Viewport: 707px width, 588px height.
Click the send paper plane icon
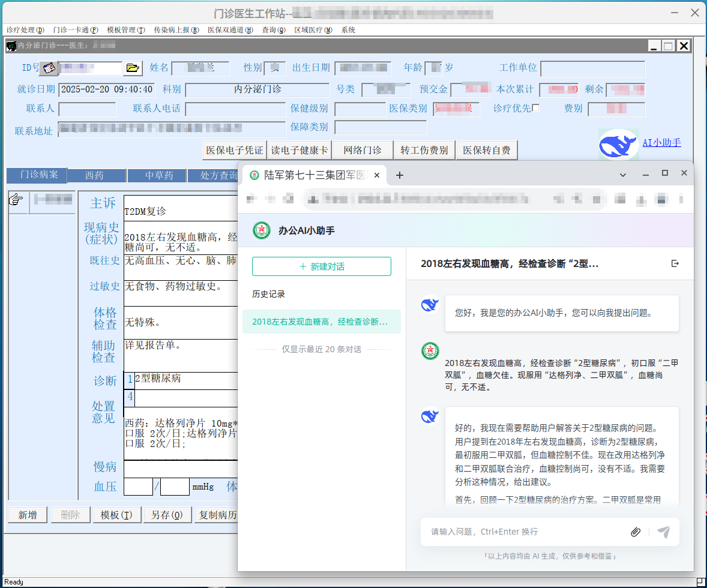tap(663, 532)
